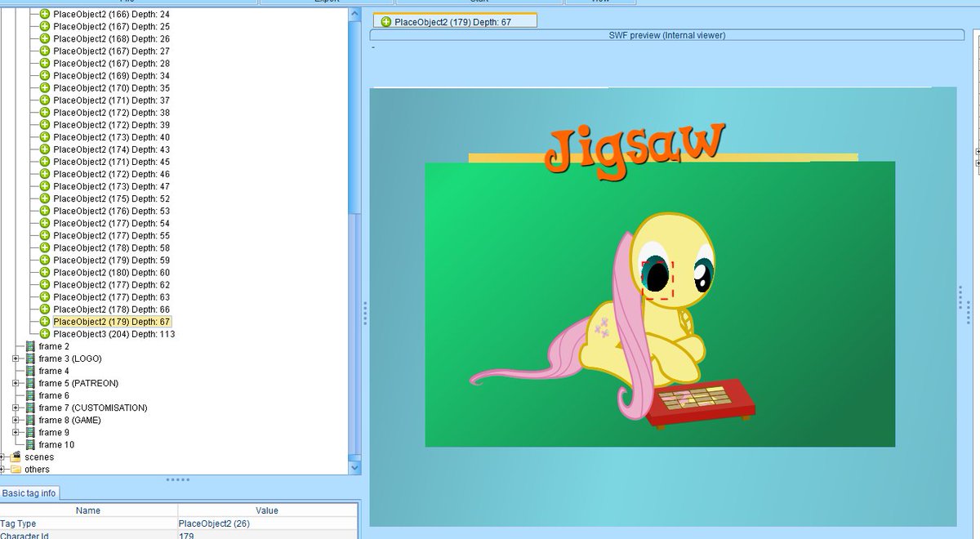980x539 pixels.
Task: Click the Value column header
Action: click(x=267, y=510)
